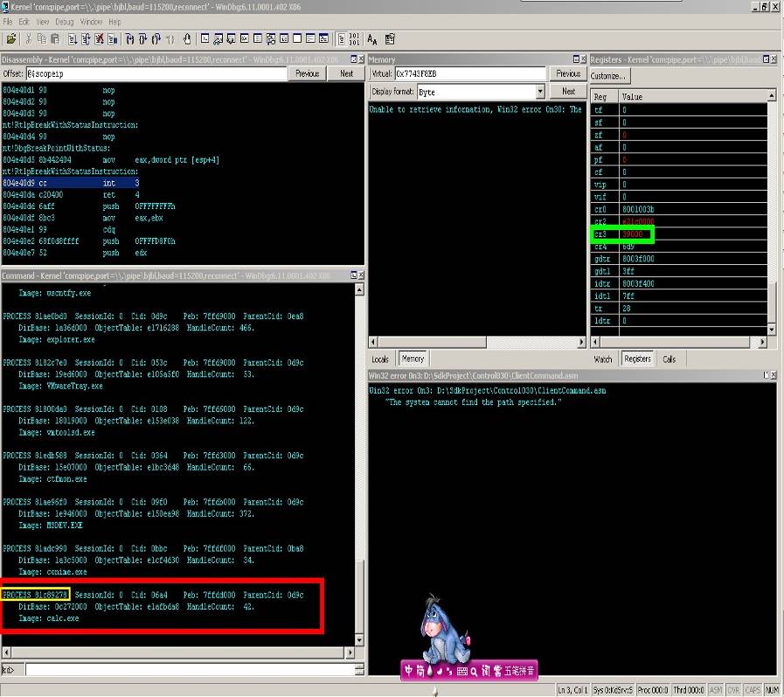Click the Step Out toolbar icon
This screenshot has width=784, height=697.
(x=156, y=39)
